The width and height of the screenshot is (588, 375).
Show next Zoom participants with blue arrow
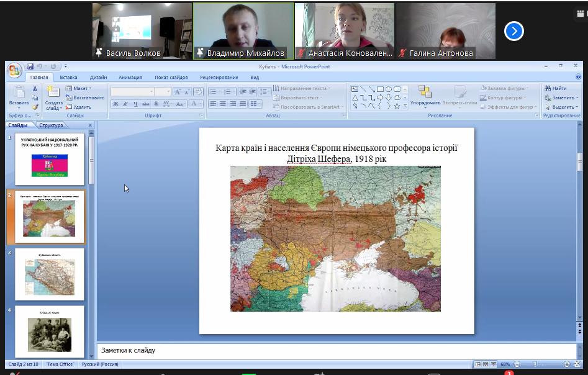(513, 31)
